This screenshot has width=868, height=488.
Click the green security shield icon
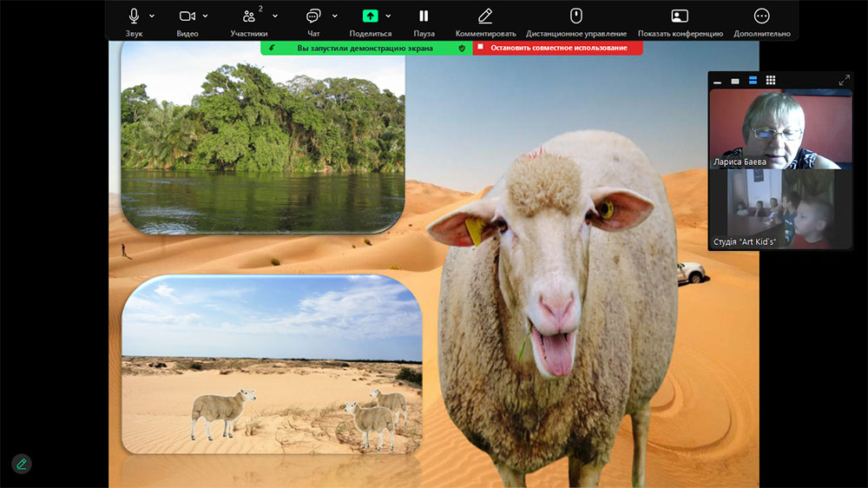[x=462, y=48]
